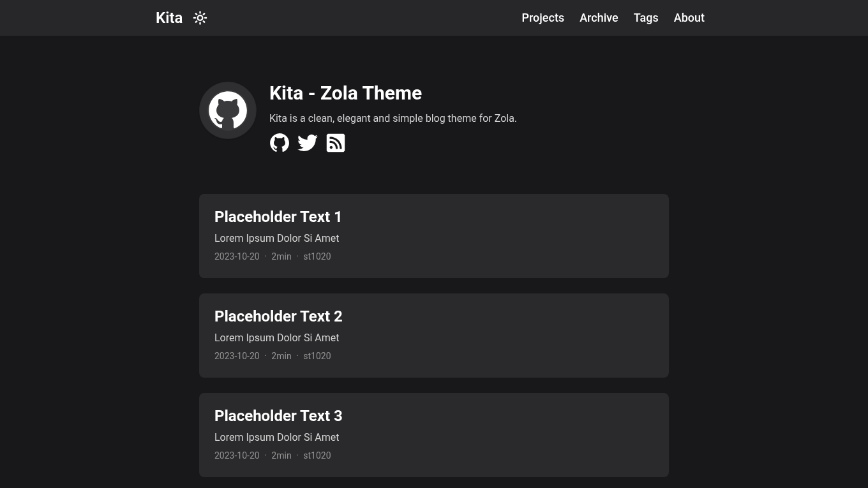Image resolution: width=868 pixels, height=488 pixels.
Task: Open the Placeholder Text 1 post
Action: click(x=278, y=217)
